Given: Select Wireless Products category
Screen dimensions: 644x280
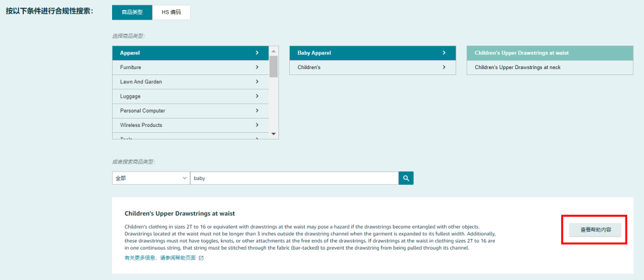Looking at the screenshot, I should tap(190, 125).
